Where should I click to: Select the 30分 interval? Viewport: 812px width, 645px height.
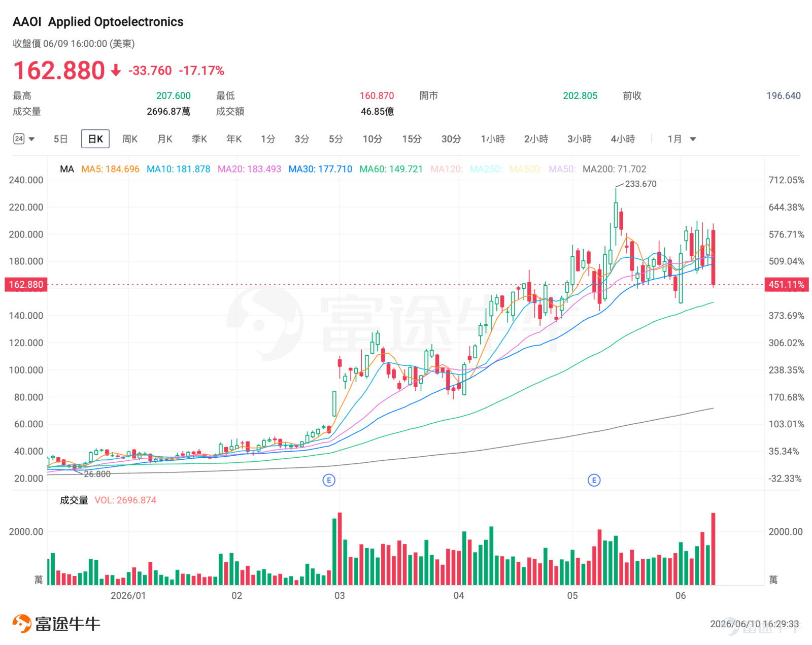click(x=451, y=139)
